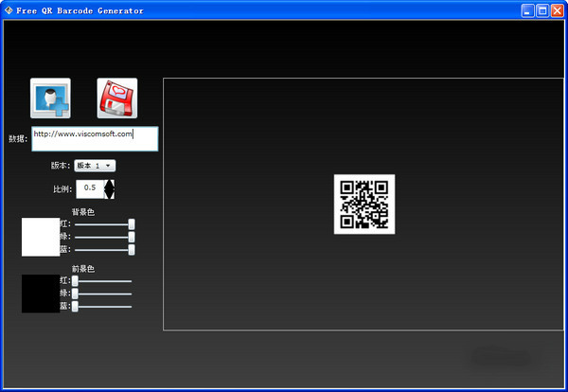Close the Free QR Barcode Generator window
Viewport: 568px width, 392px height.
click(558, 10)
